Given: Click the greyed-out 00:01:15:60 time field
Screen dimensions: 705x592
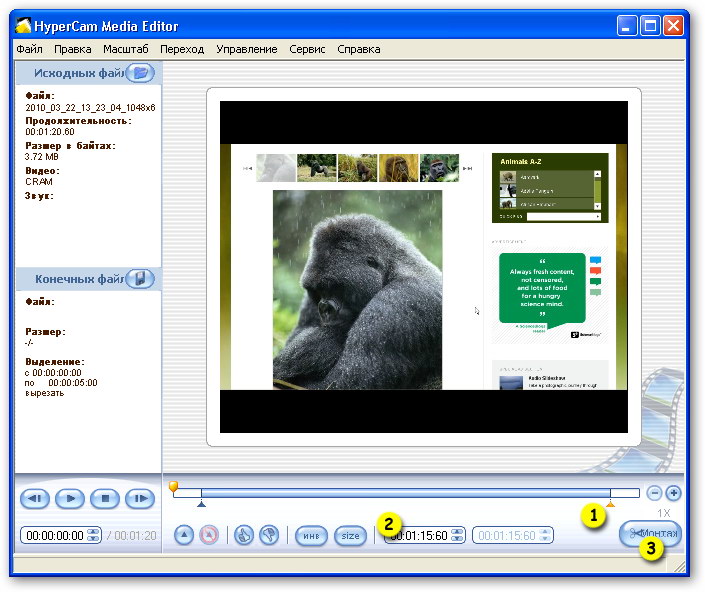Looking at the screenshot, I should [x=513, y=535].
